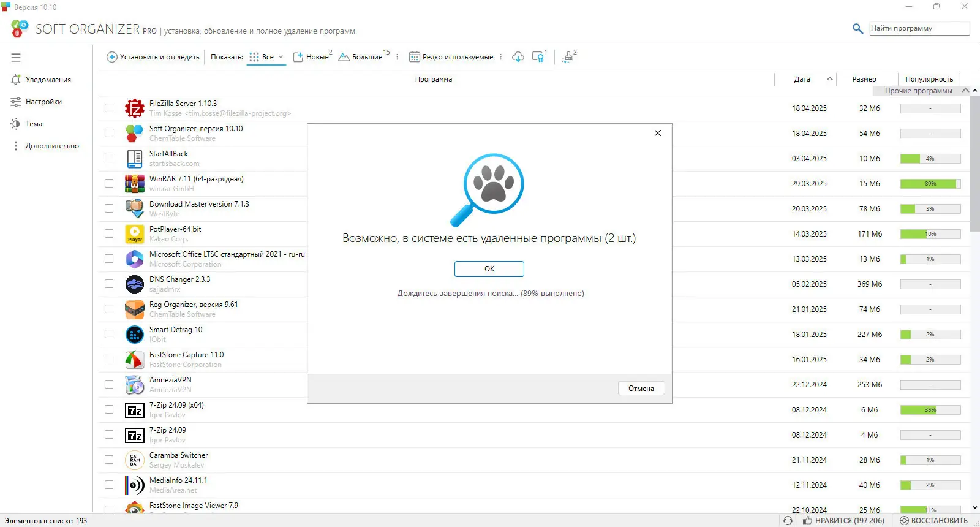980x527 pixels.
Task: Click the Microsoft Office program icon
Action: pos(135,259)
